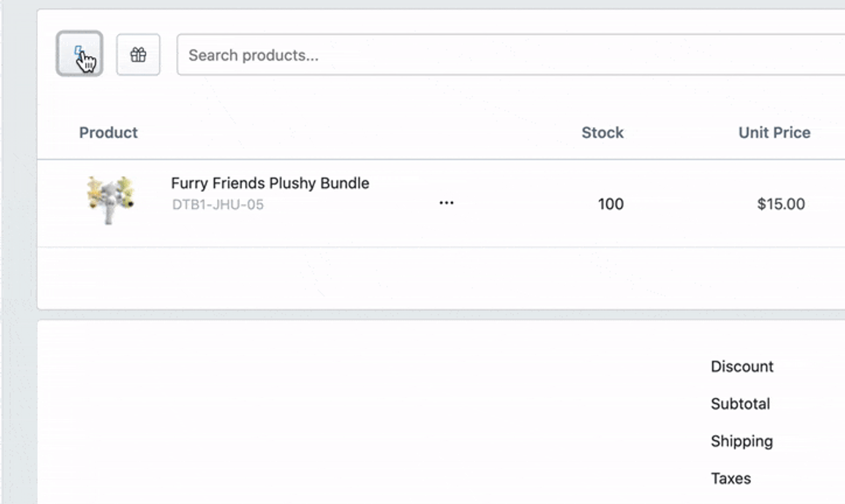
Task: Click the gray gap between products and totals cards
Action: point(422,315)
